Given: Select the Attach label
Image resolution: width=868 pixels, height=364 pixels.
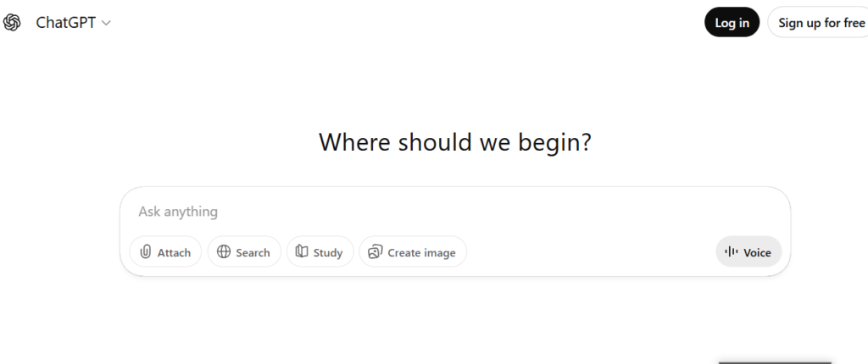Looking at the screenshot, I should 174,252.
